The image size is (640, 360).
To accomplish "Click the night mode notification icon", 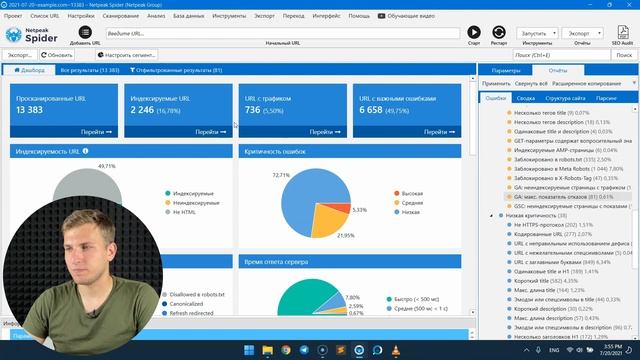I will pos(629,350).
